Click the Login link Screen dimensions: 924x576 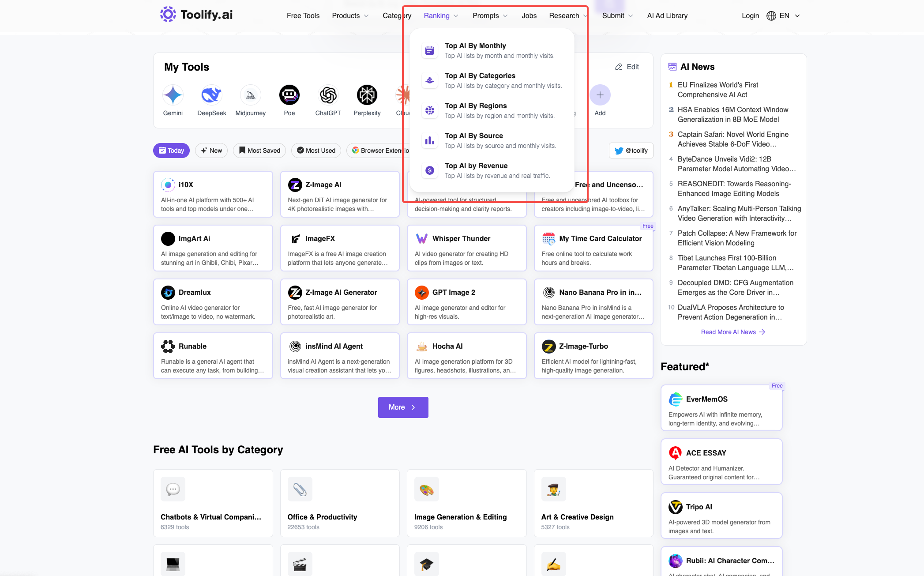point(750,16)
